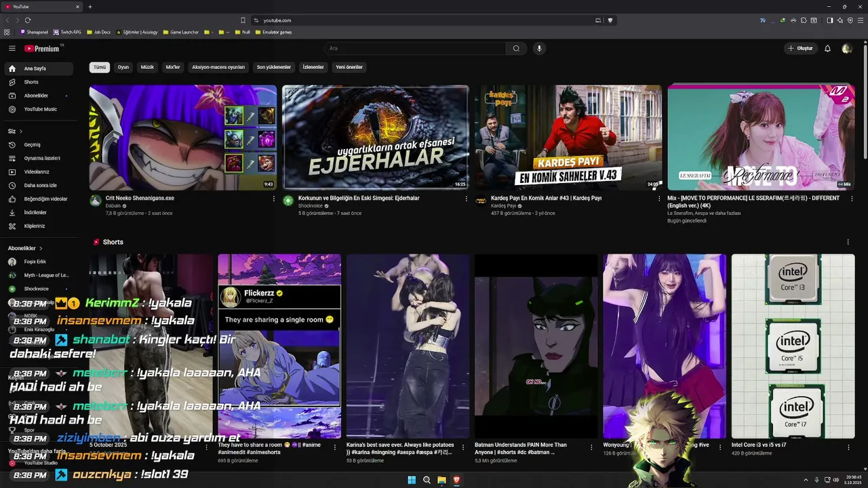Open the new browser tab button

click(x=90, y=7)
